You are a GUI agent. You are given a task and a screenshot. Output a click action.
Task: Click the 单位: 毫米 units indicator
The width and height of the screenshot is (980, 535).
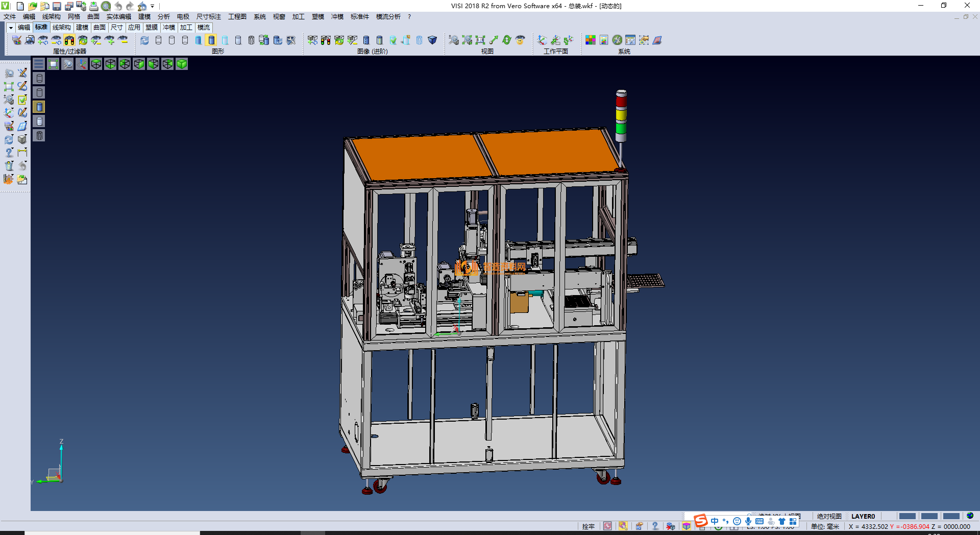coord(825,526)
